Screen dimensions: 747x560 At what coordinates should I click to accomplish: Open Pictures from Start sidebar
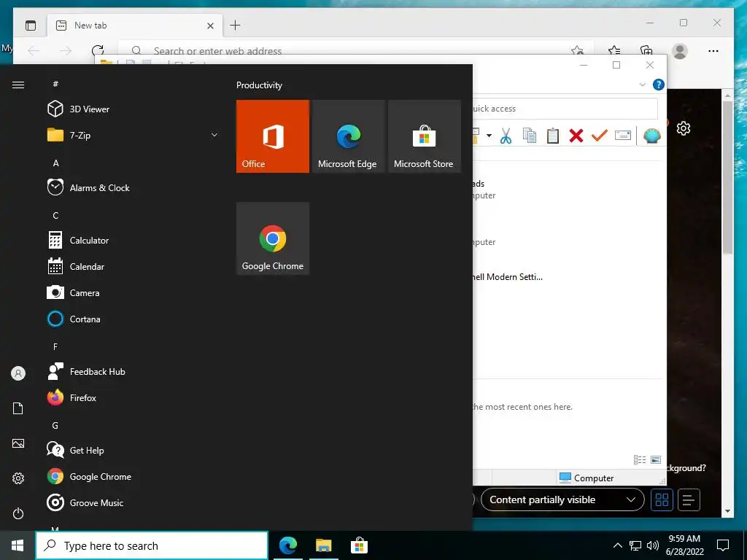[x=18, y=443]
